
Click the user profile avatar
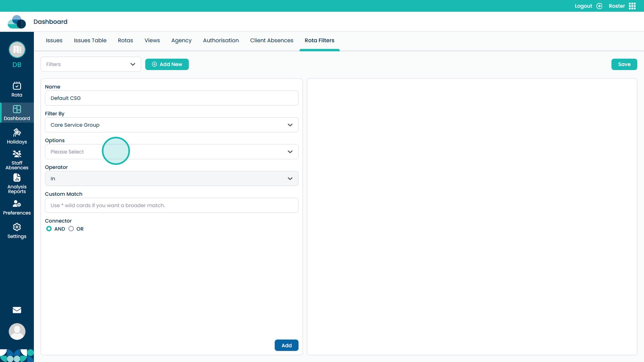[x=17, y=331]
